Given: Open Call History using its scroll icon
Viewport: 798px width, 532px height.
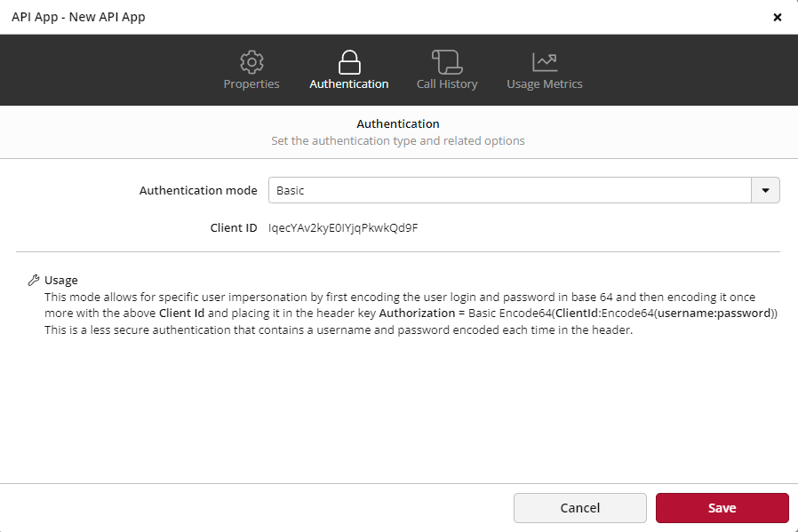Looking at the screenshot, I should (x=446, y=61).
